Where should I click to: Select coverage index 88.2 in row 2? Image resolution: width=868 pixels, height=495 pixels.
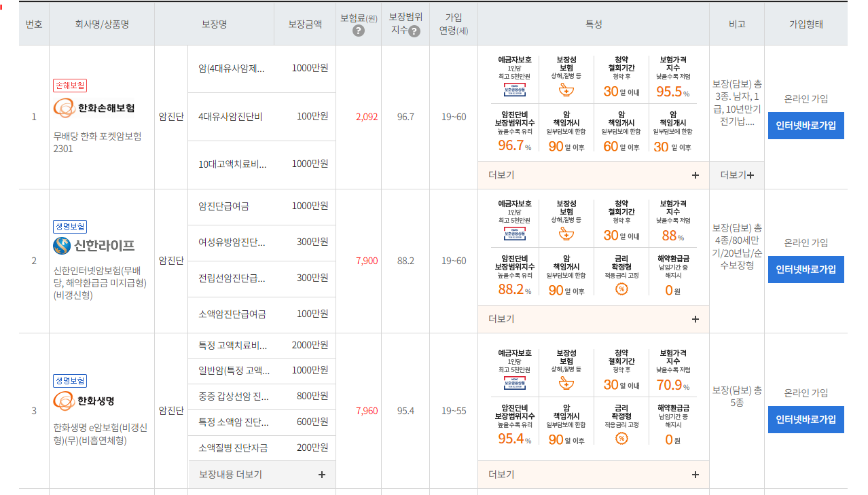pyautogui.click(x=405, y=261)
